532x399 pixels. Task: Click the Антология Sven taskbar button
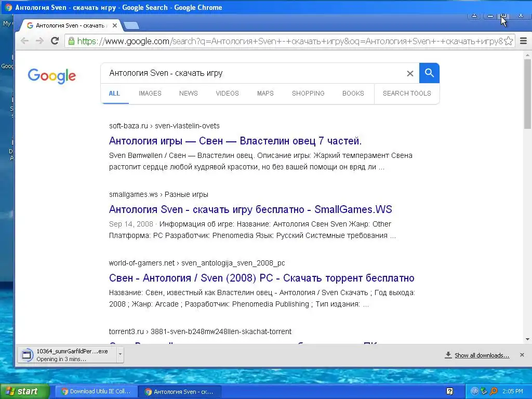point(180,392)
